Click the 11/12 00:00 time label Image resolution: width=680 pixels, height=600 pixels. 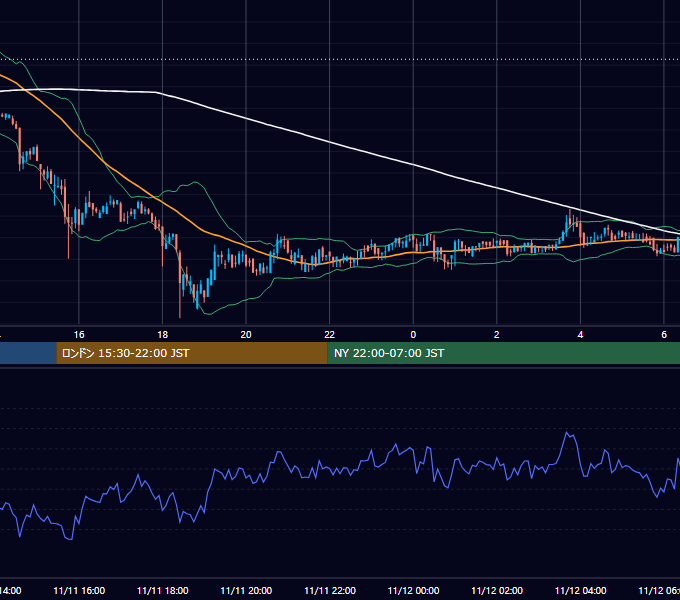[413, 590]
